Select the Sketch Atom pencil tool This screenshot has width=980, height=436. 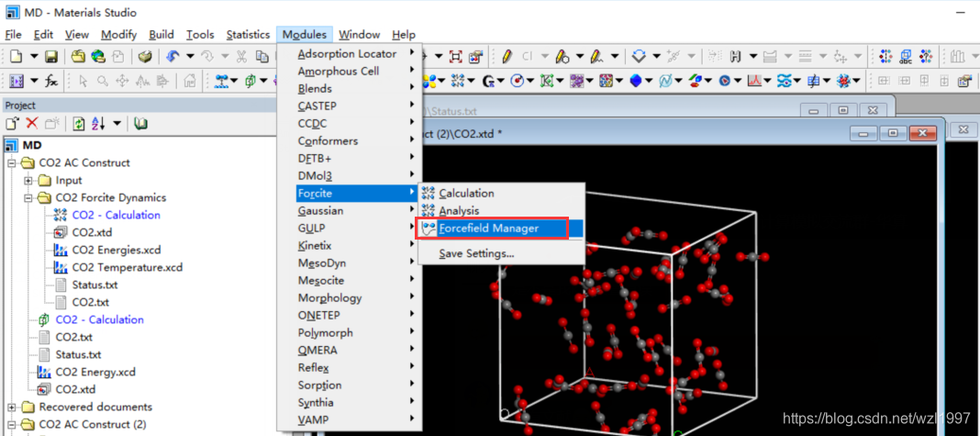coord(507,56)
